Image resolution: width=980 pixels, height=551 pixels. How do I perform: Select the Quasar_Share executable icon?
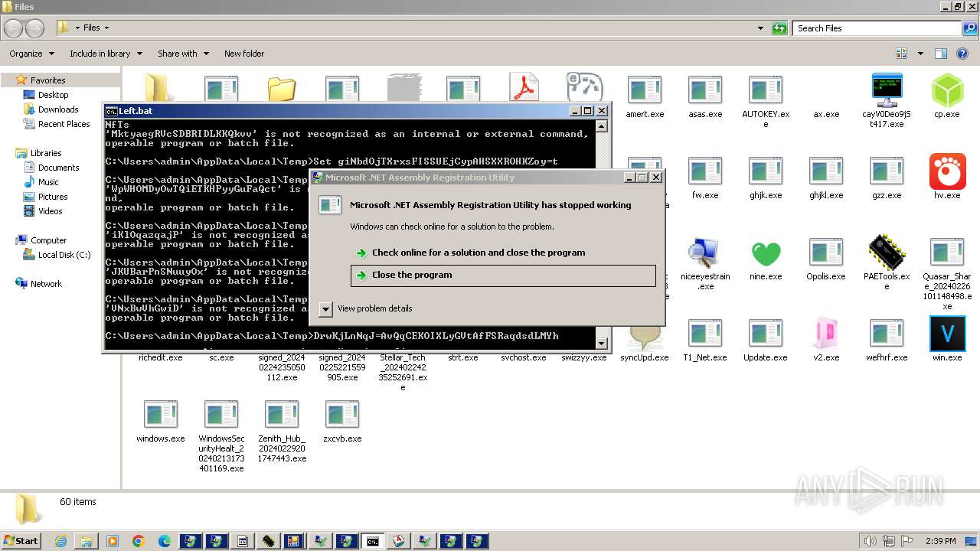947,253
